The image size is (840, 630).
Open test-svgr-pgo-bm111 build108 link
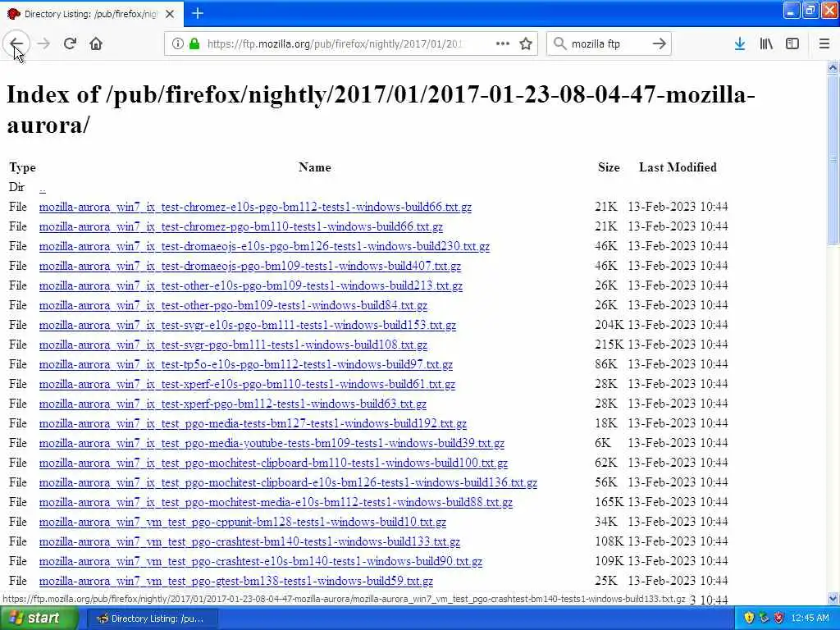[234, 345]
